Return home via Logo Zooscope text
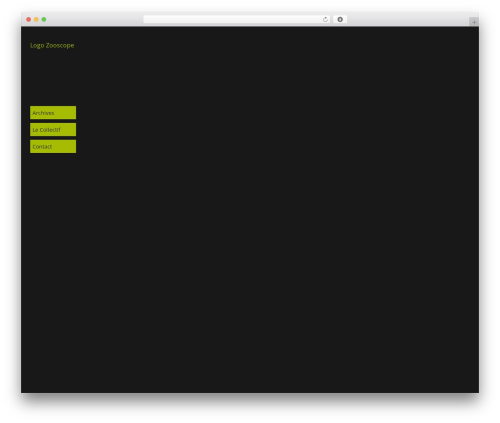This screenshot has height=423, width=500. click(x=52, y=45)
